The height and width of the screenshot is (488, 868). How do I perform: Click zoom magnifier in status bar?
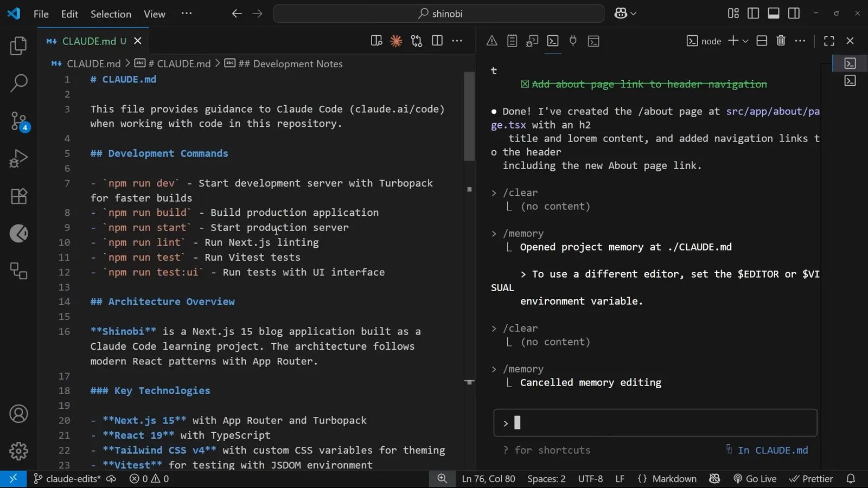442,479
